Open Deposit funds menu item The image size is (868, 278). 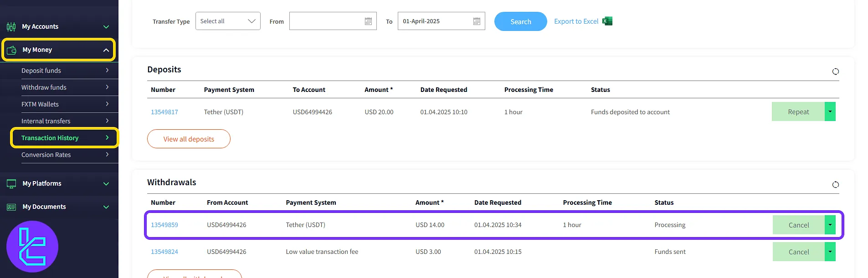click(x=65, y=71)
